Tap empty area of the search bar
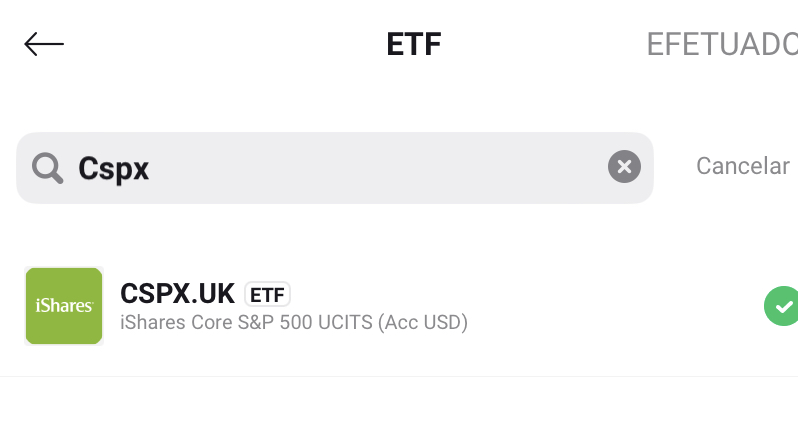Viewport: 798px width, 426px height. [377, 168]
